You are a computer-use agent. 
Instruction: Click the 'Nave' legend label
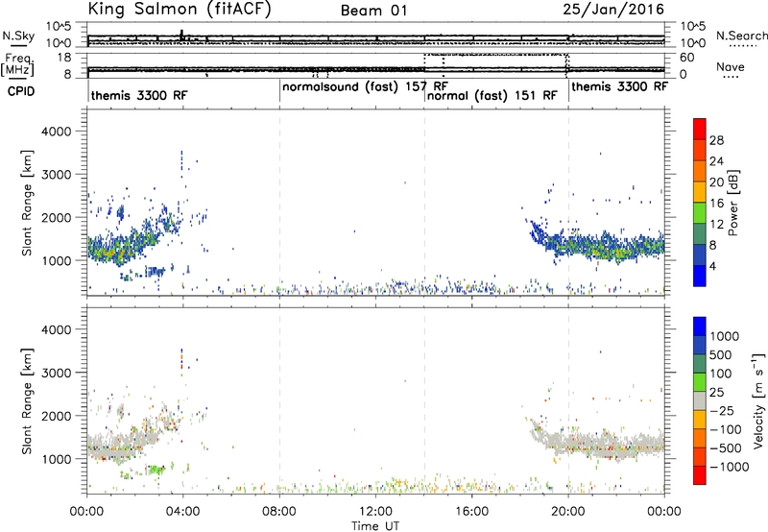click(x=731, y=66)
